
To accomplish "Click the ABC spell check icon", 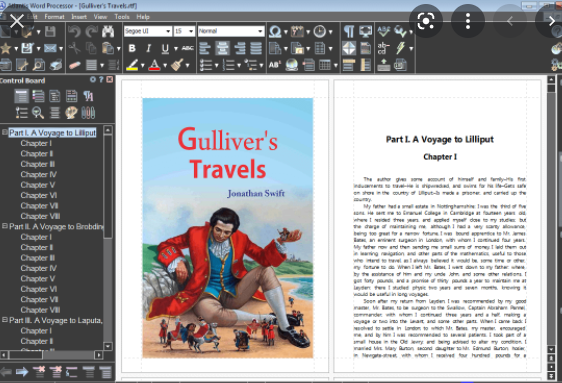I will point(384,32).
